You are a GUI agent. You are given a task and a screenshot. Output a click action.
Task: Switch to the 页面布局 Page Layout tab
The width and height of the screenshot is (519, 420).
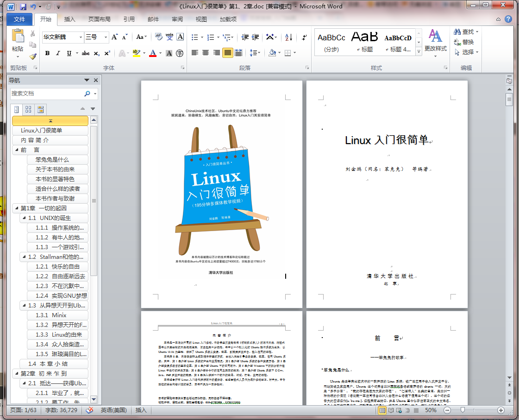point(99,19)
